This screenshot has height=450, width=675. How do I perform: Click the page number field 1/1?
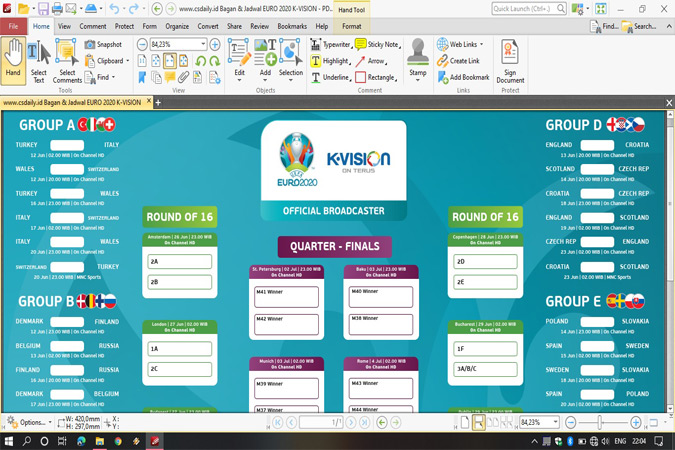[321, 423]
